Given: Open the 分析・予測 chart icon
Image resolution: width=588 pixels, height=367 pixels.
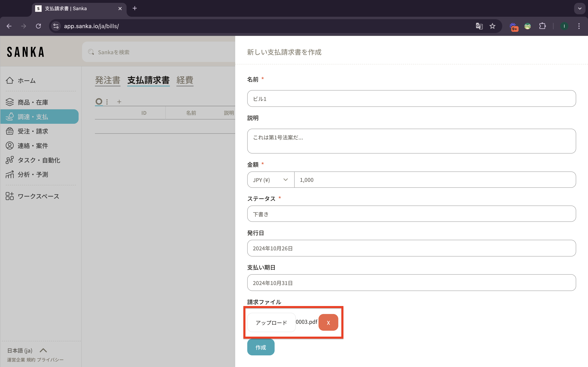Looking at the screenshot, I should (x=10, y=175).
